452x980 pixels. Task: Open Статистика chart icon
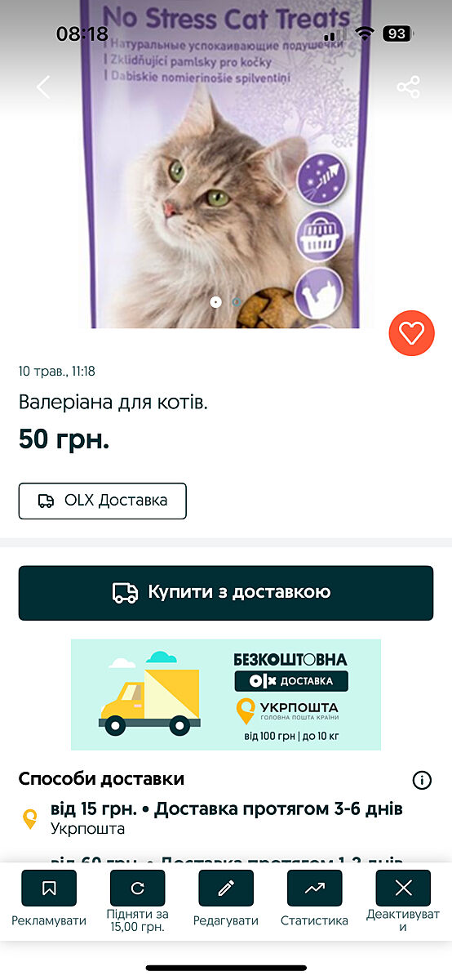coord(315,889)
